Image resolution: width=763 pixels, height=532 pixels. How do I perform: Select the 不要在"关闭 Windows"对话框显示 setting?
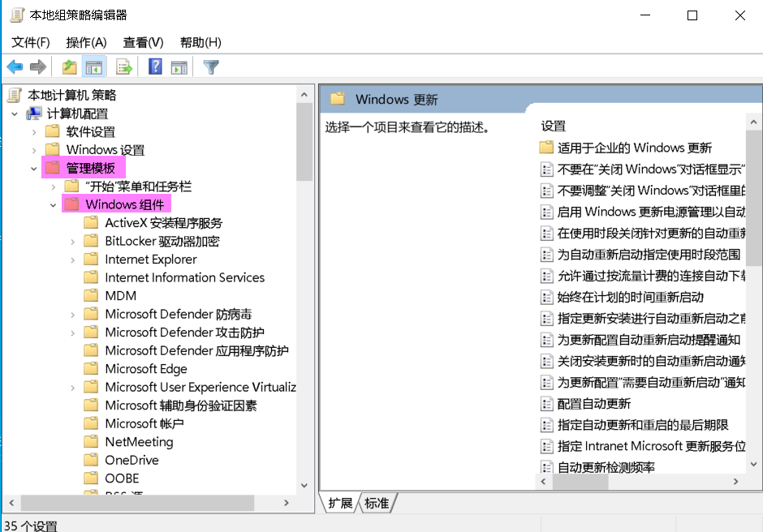pyautogui.click(x=651, y=169)
